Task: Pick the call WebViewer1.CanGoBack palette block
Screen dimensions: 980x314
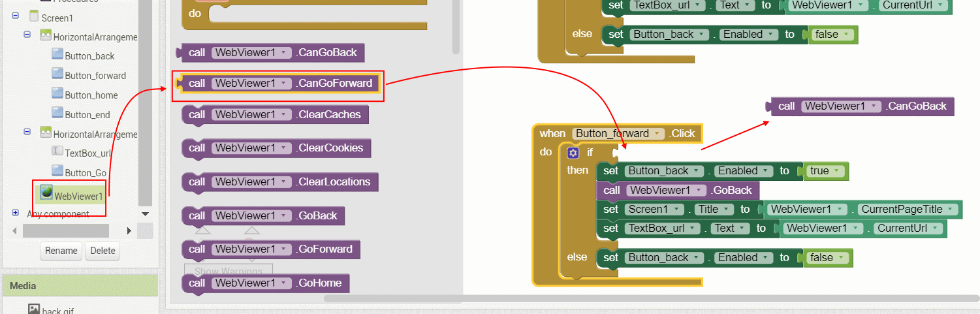Action: (x=270, y=52)
